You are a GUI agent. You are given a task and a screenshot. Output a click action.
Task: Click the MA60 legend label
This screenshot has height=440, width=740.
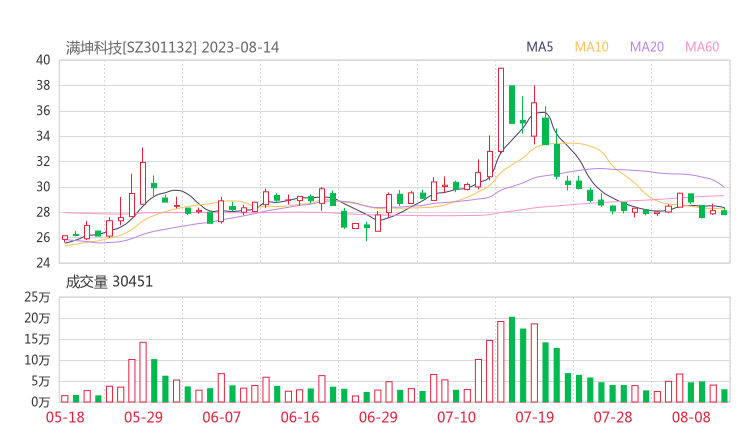(702, 47)
